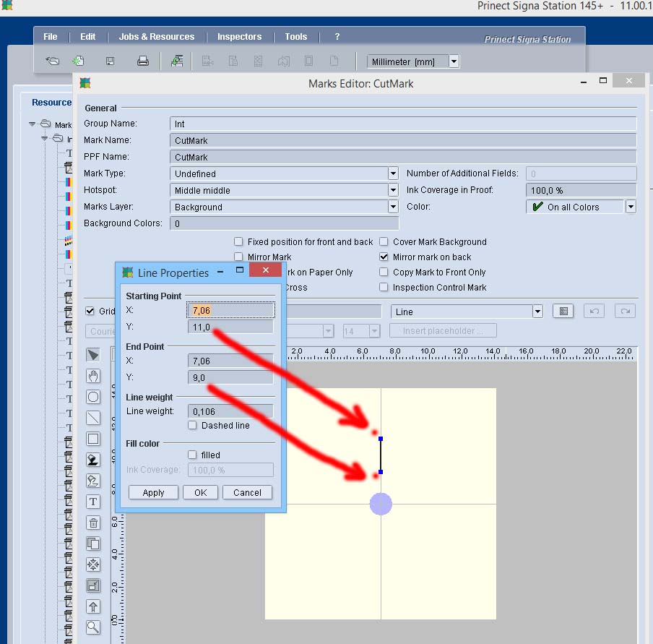Viewport: 653px width, 644px height.
Task: Uncheck 'Mirror mark on back'
Action: point(384,257)
